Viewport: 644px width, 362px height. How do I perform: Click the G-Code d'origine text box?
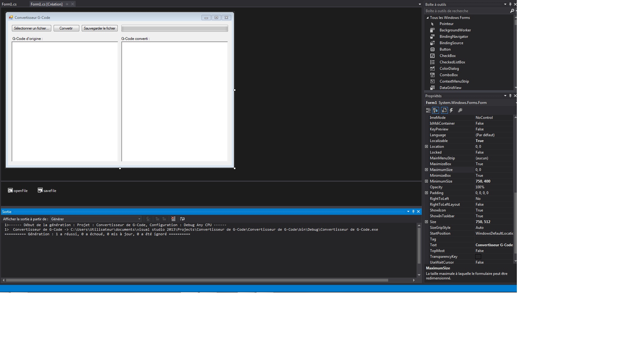pyautogui.click(x=65, y=101)
